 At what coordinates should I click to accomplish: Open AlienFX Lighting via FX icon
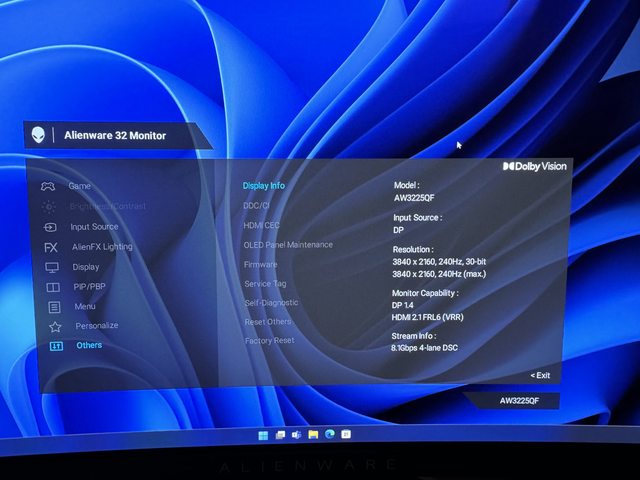coord(51,247)
